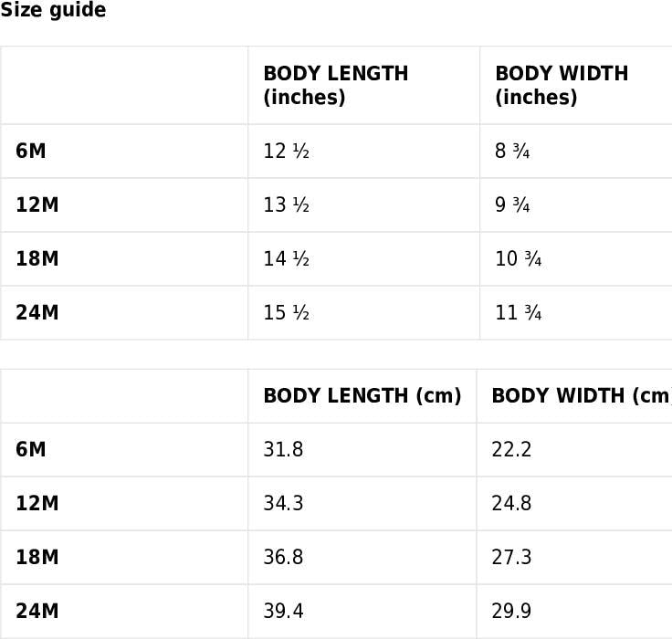
Task: Click the 9 ¾ body width value
Action: coord(512,205)
